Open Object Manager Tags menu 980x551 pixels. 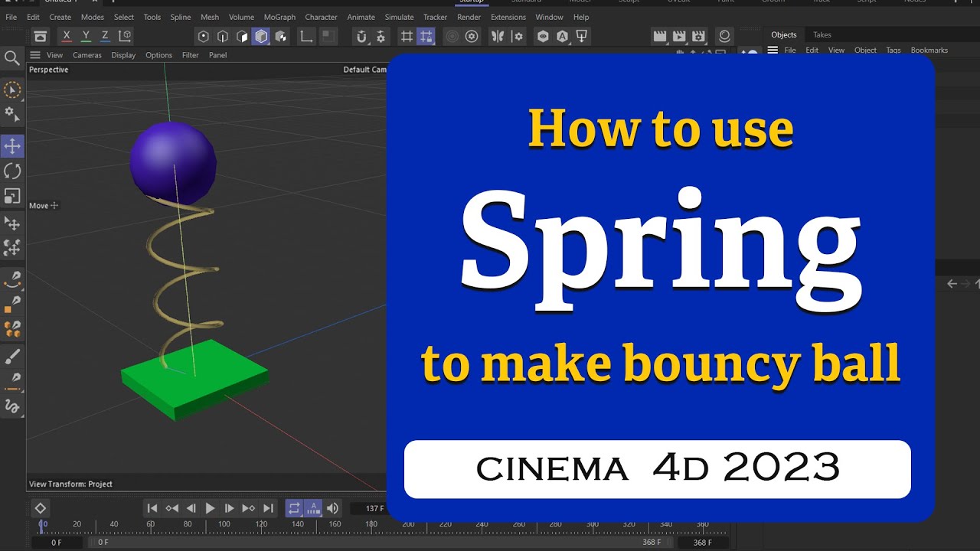point(893,50)
